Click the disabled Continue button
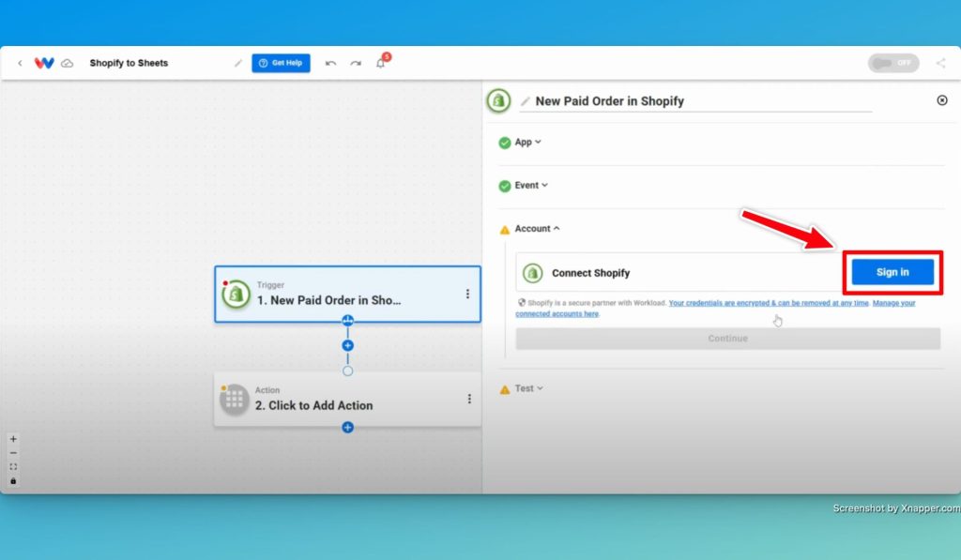Screen dimensions: 961x560 pyautogui.click(x=727, y=339)
